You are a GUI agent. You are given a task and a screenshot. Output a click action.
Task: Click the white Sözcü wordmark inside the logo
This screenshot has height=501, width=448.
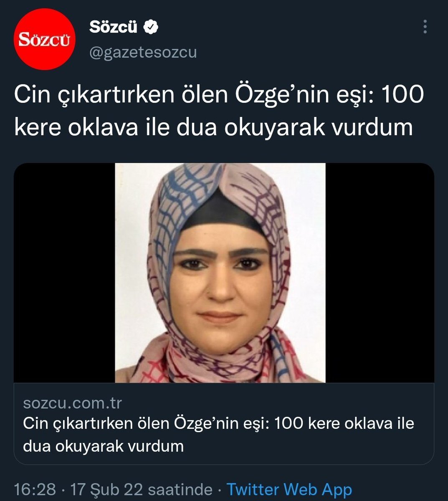click(x=45, y=40)
